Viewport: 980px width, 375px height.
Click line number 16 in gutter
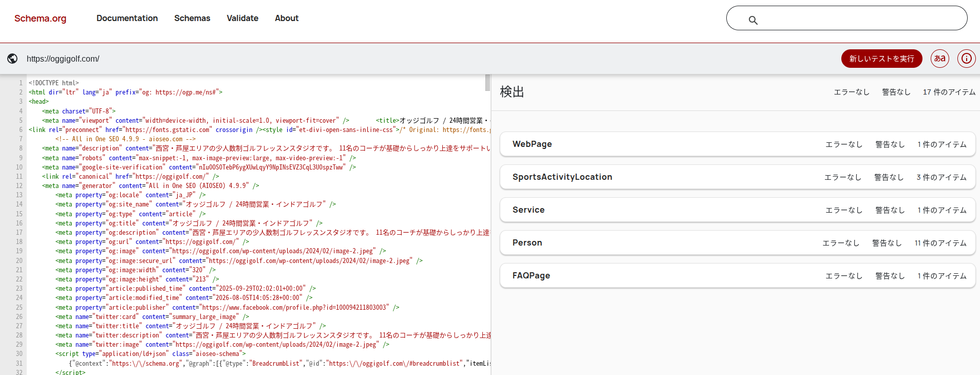click(19, 223)
